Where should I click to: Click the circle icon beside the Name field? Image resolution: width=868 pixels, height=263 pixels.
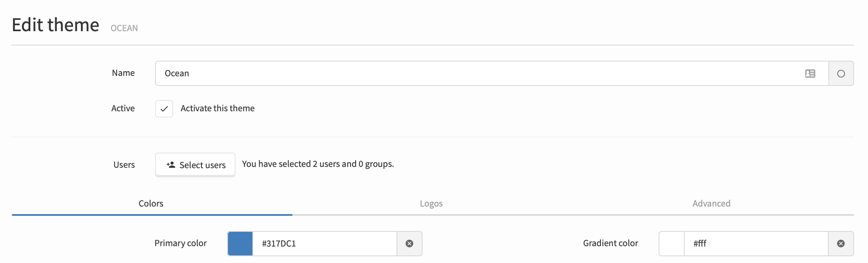(841, 74)
